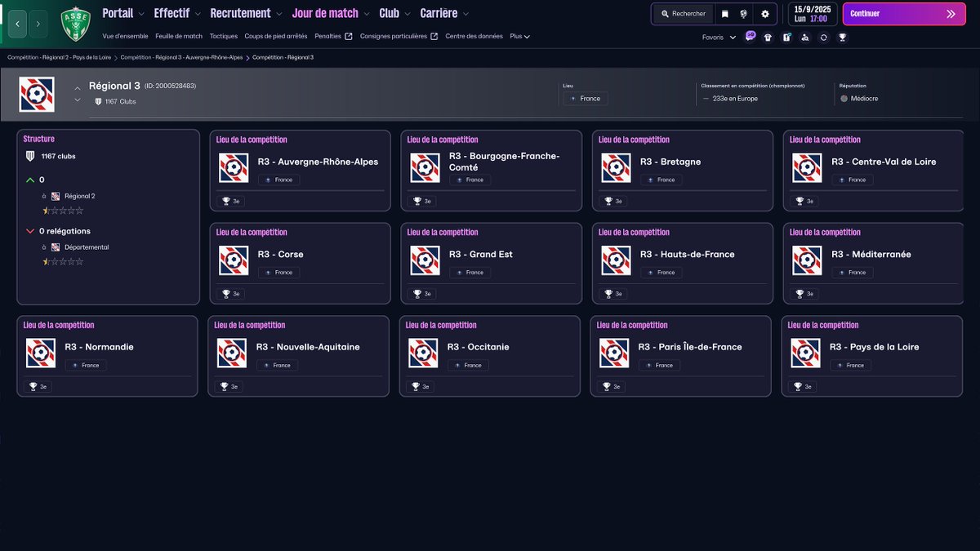Open the purple messages bubble icon
This screenshot has height=551, width=980.
click(751, 37)
